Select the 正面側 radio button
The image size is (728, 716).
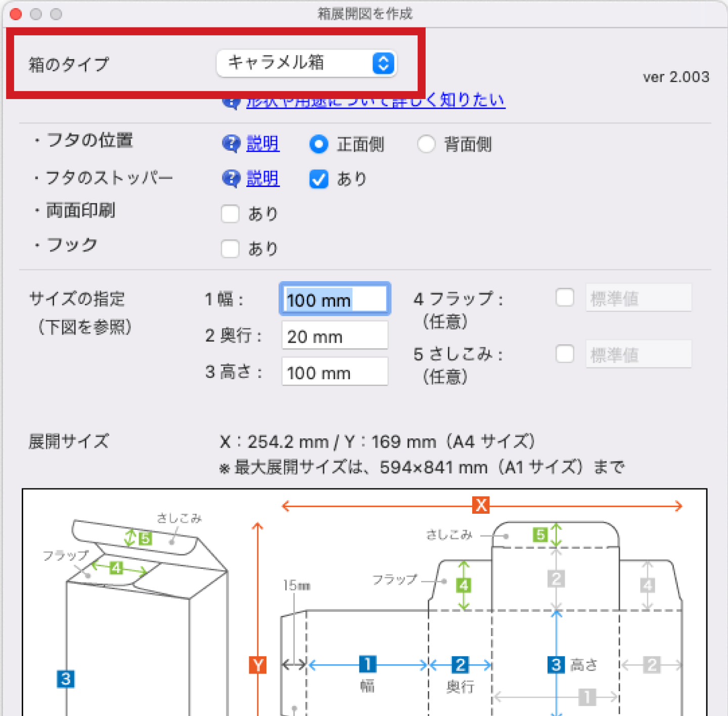pos(318,144)
